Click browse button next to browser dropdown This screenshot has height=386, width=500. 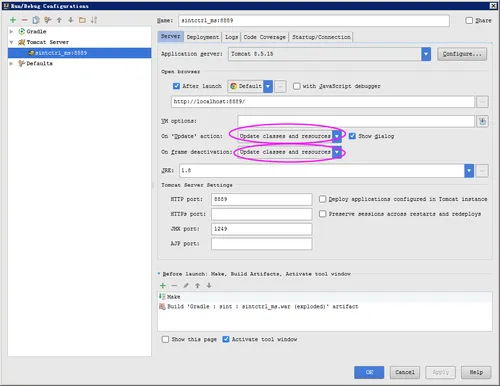(x=280, y=86)
